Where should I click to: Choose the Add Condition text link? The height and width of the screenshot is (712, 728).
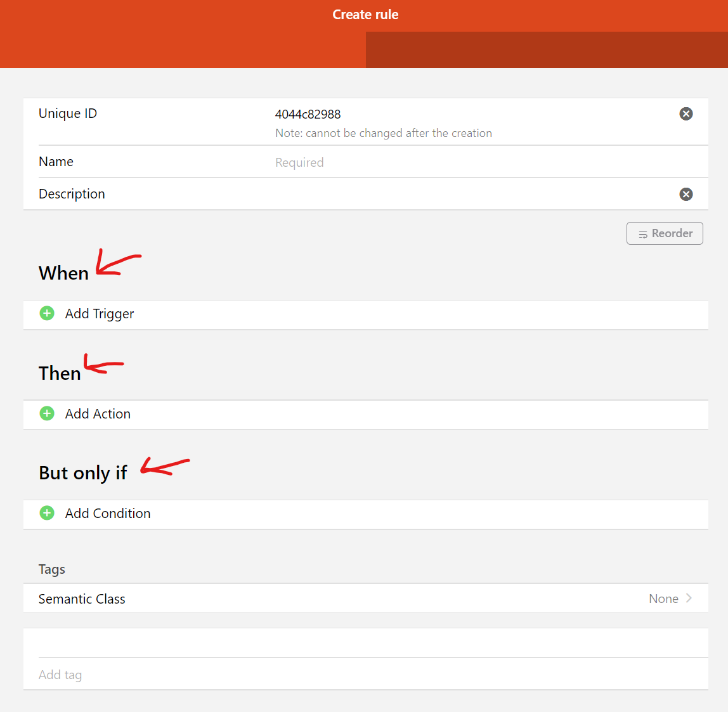coord(108,514)
